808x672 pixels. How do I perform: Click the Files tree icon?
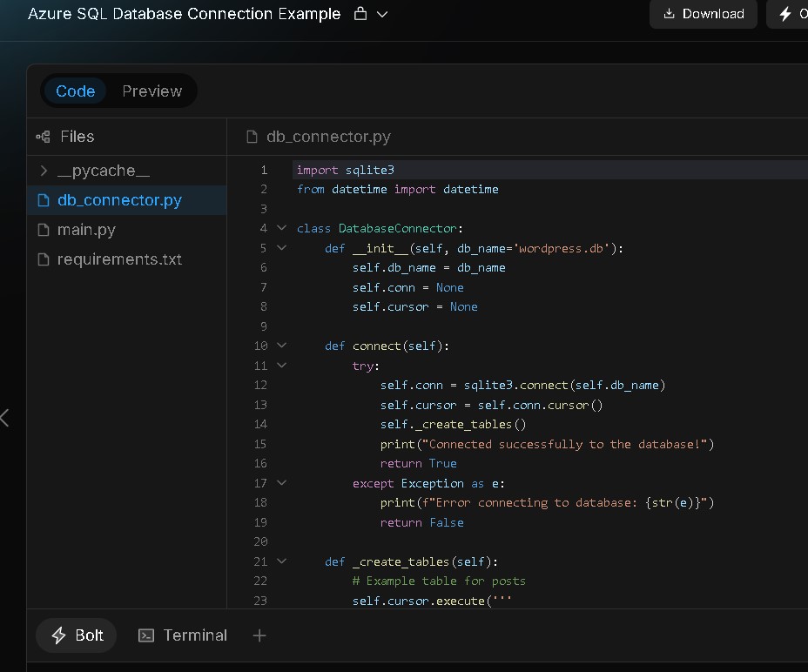[x=43, y=137]
